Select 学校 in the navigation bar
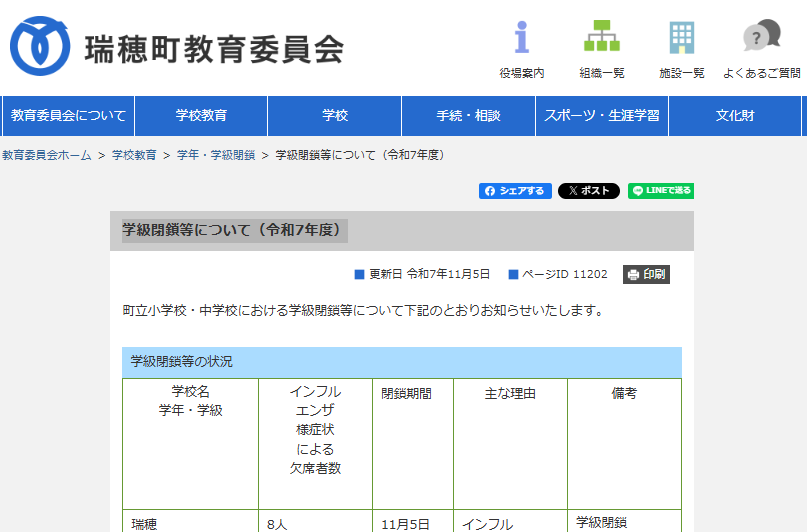The width and height of the screenshot is (807, 532). pyautogui.click(x=335, y=116)
